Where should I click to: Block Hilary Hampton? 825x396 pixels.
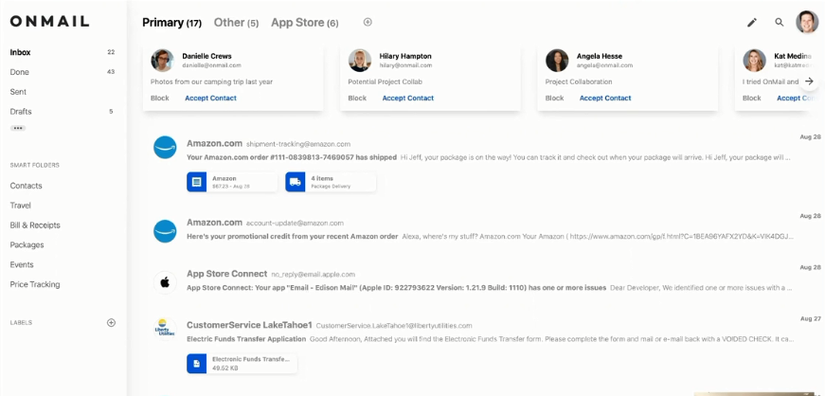(x=357, y=98)
